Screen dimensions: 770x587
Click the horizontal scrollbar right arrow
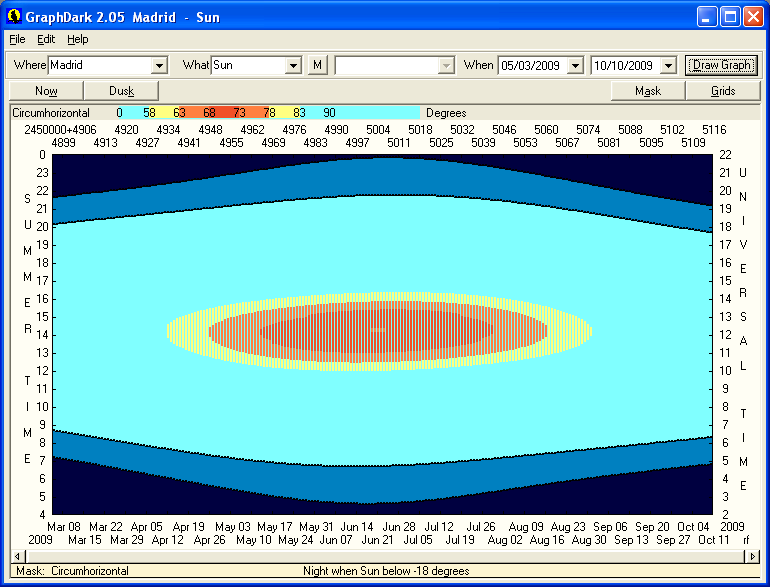754,556
